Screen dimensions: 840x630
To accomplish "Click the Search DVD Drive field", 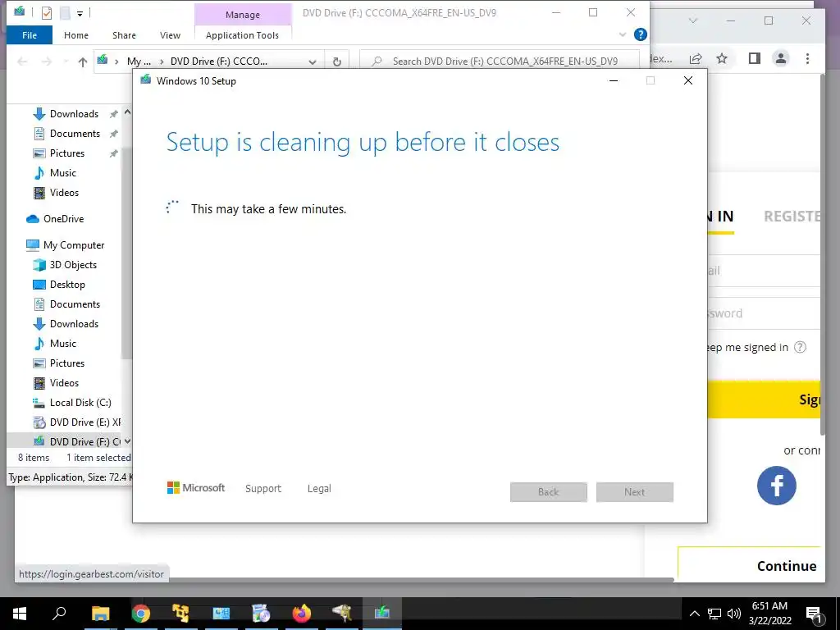I will pos(500,61).
